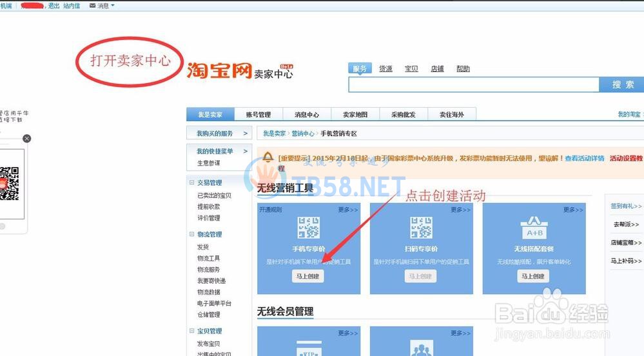Collapse the 物流管理 section
644x356 pixels.
pos(192,234)
